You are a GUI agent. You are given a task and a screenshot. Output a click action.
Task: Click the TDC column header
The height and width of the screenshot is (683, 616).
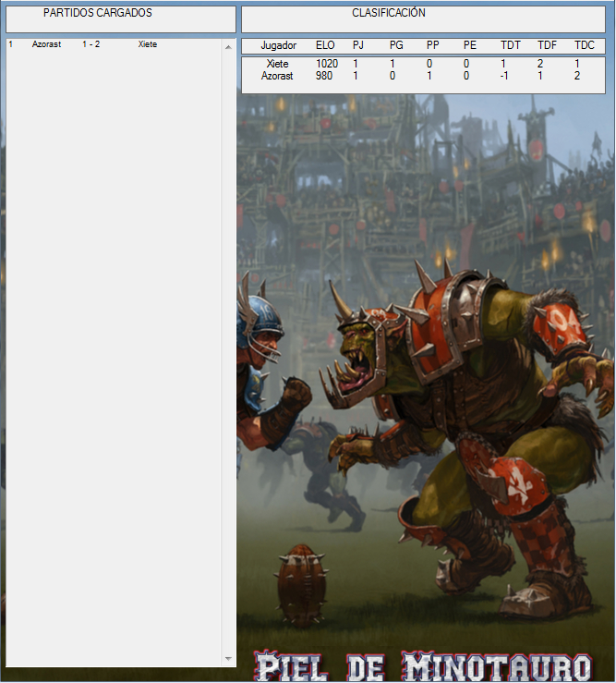pyautogui.click(x=585, y=45)
